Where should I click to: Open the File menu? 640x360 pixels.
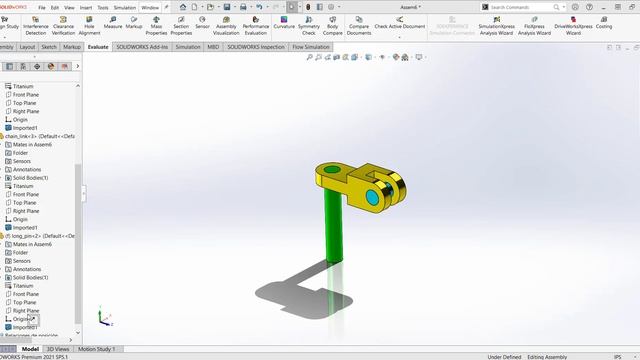point(42,7)
